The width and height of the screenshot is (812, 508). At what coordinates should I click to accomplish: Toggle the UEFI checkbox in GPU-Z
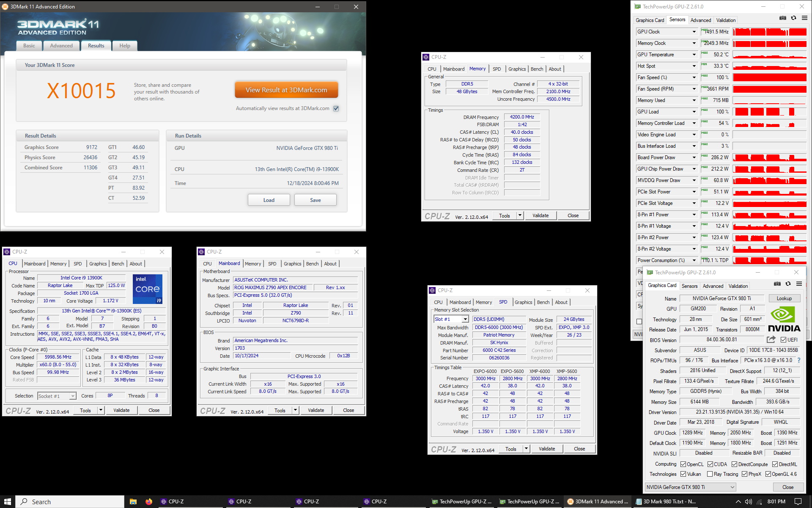coord(783,340)
